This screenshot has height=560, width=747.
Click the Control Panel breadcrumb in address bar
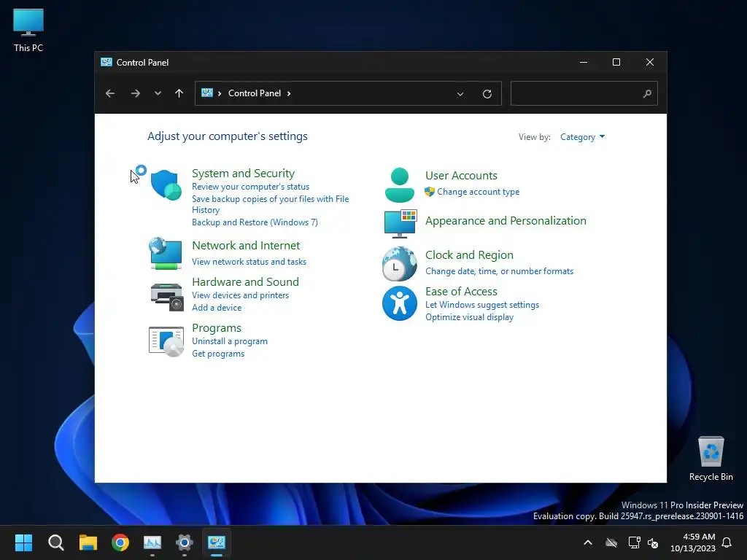[255, 93]
